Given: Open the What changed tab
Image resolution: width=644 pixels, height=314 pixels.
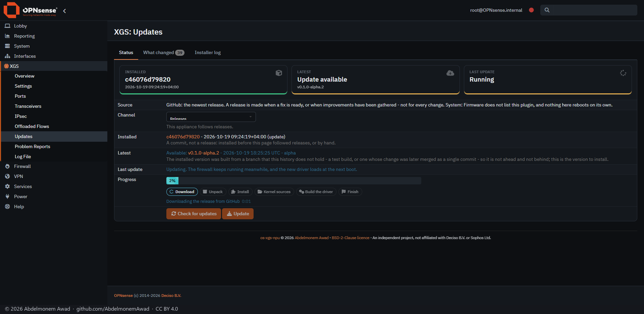Looking at the screenshot, I should [x=164, y=52].
